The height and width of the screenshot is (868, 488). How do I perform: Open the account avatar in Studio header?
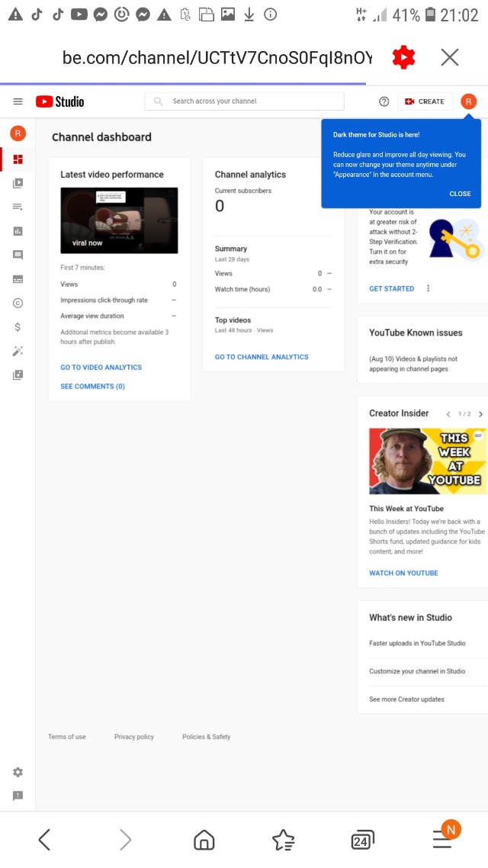point(468,101)
